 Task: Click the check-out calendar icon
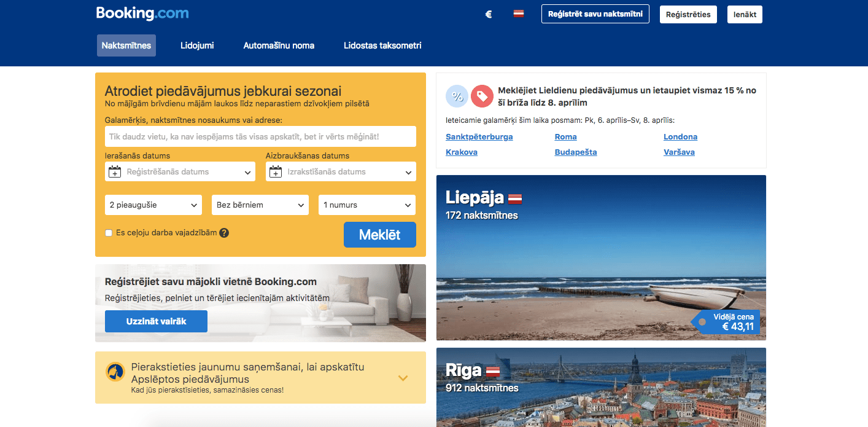(276, 172)
